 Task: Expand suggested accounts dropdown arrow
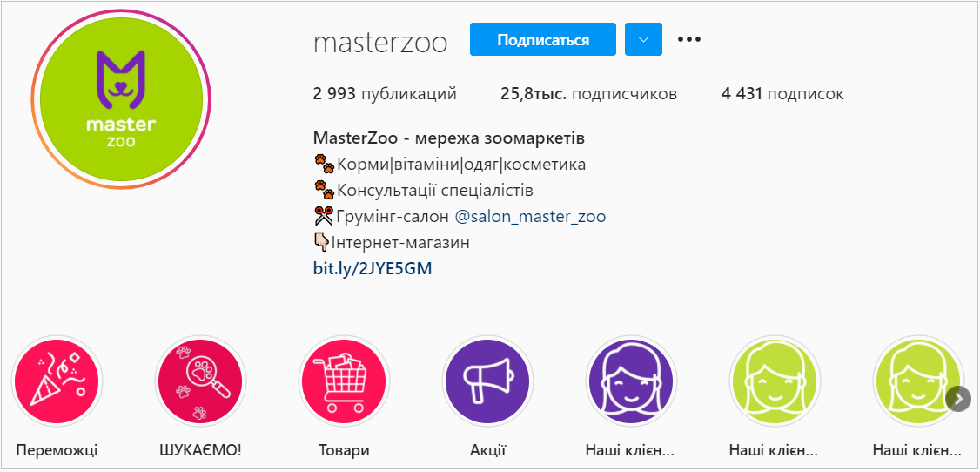[x=644, y=40]
